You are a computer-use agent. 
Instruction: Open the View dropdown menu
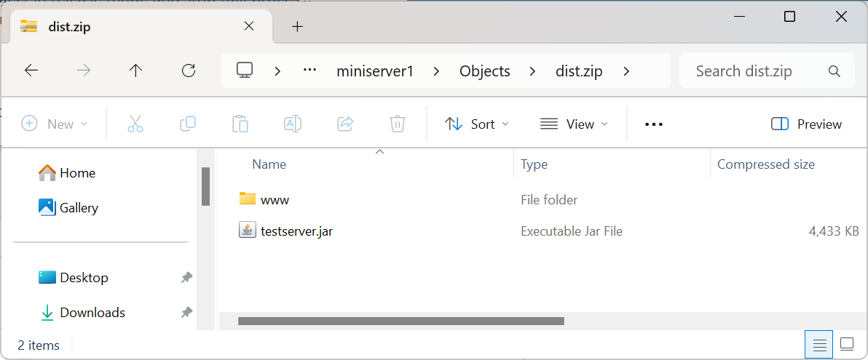pos(574,124)
